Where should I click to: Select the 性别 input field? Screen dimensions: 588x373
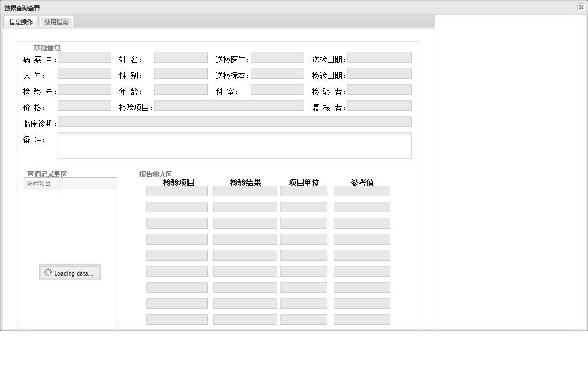180,73
